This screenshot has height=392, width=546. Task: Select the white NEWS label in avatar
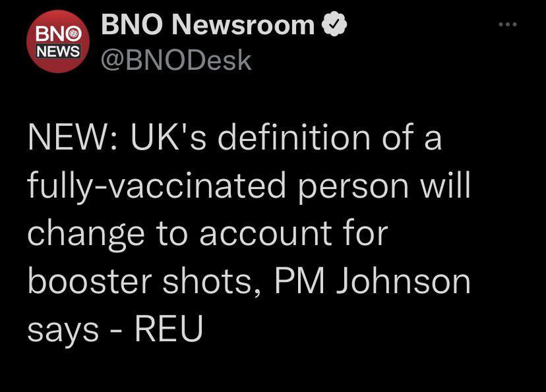(x=58, y=51)
